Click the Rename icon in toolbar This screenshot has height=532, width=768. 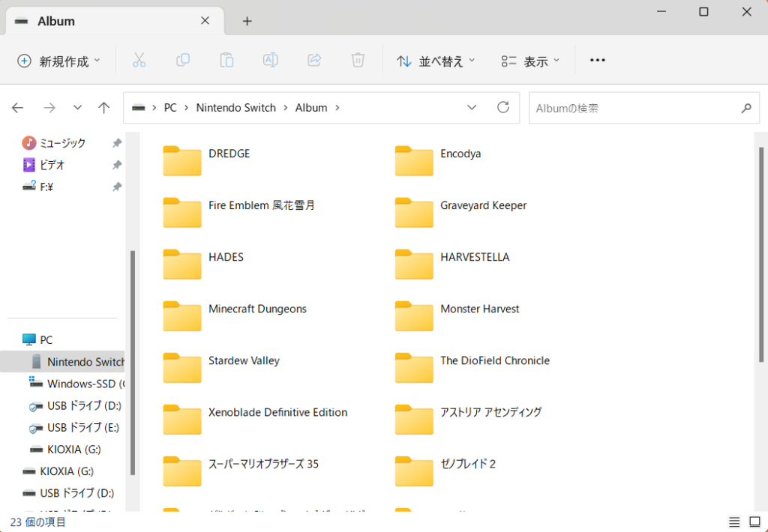coord(271,61)
